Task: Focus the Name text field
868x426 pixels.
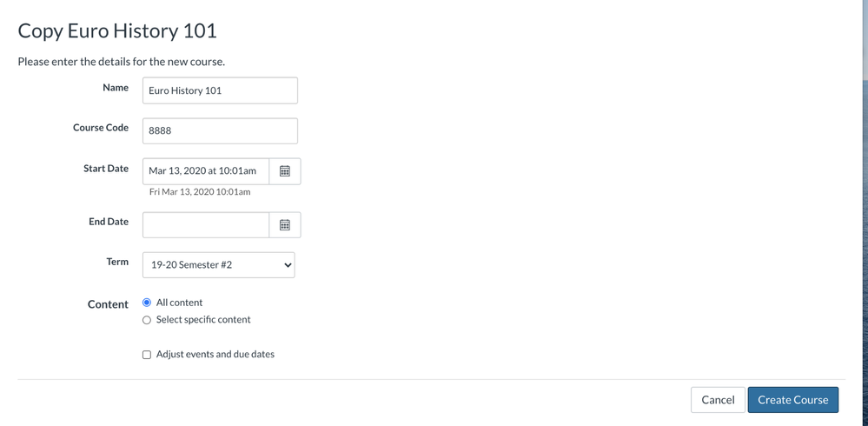Action: coord(220,90)
